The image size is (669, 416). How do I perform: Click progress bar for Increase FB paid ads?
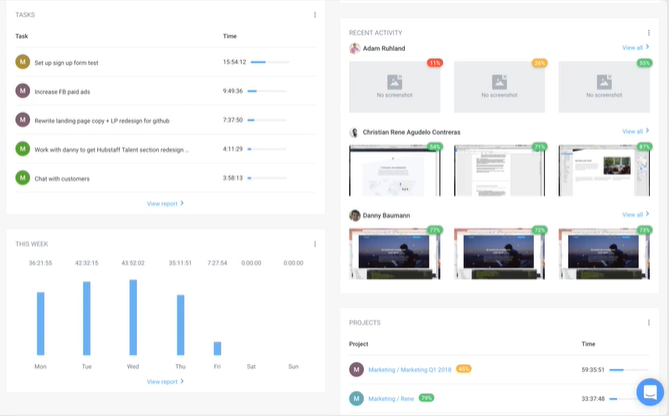point(267,91)
